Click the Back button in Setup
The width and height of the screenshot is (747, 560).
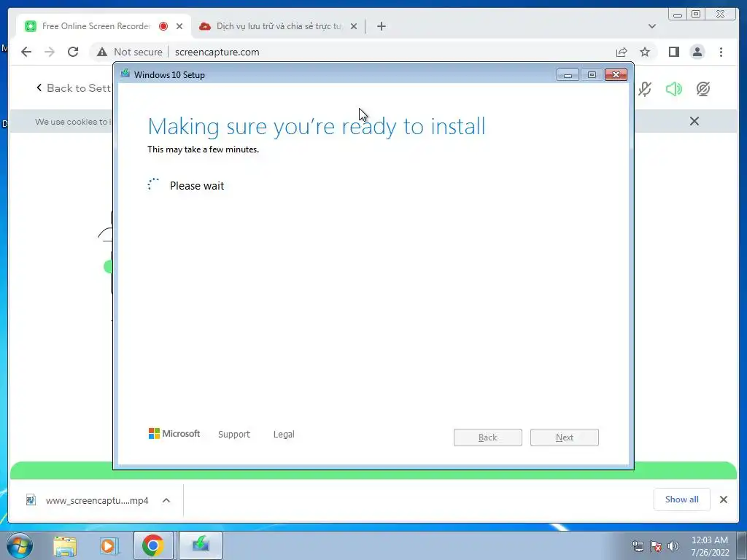coord(488,437)
